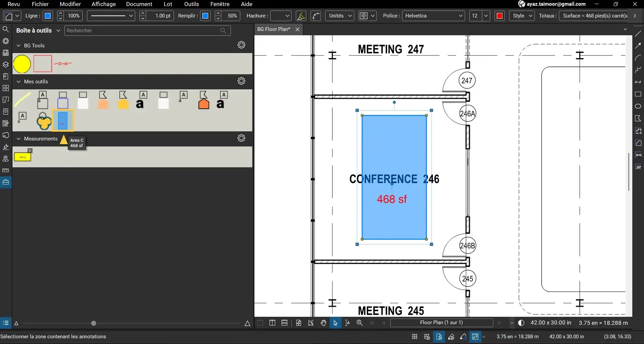Select the Rectangle markup tool
Viewport: 644px width, 344px height.
(x=638, y=94)
